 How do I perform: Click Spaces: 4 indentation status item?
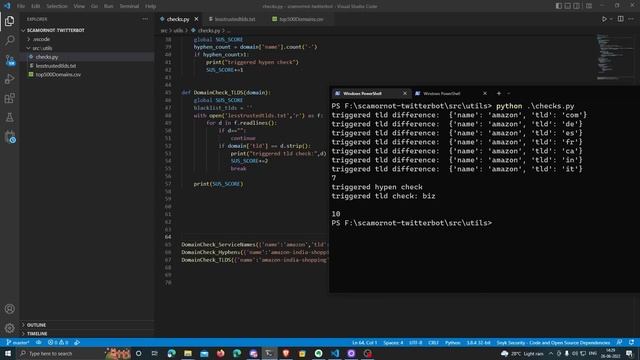coord(393,342)
